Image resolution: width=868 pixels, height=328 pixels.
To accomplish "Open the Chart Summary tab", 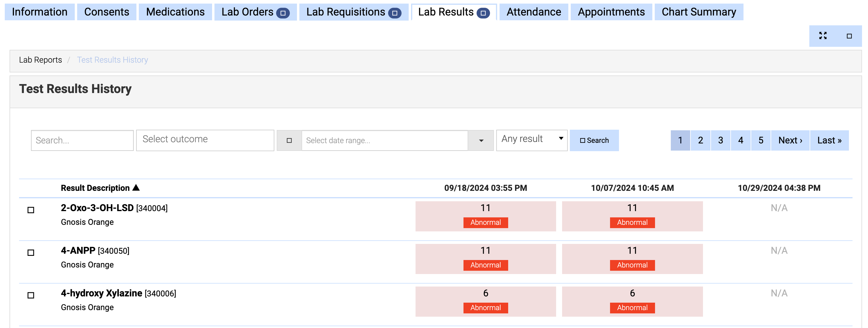I will tap(699, 12).
